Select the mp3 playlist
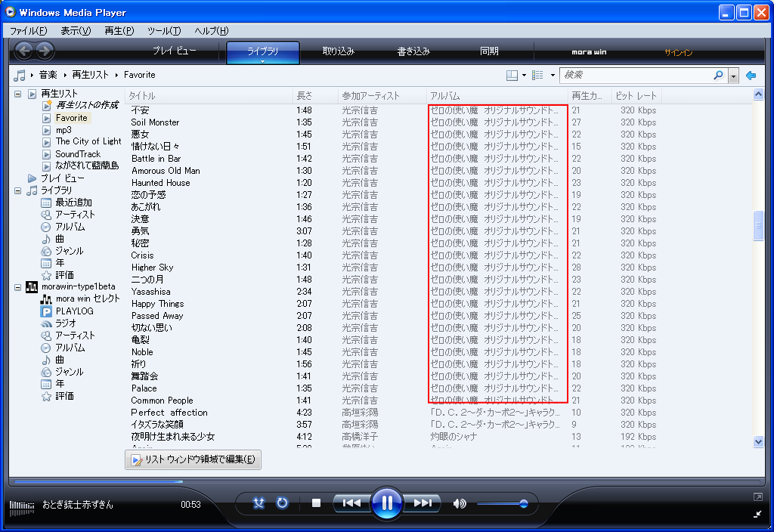This screenshot has width=774, height=532. pyautogui.click(x=63, y=130)
